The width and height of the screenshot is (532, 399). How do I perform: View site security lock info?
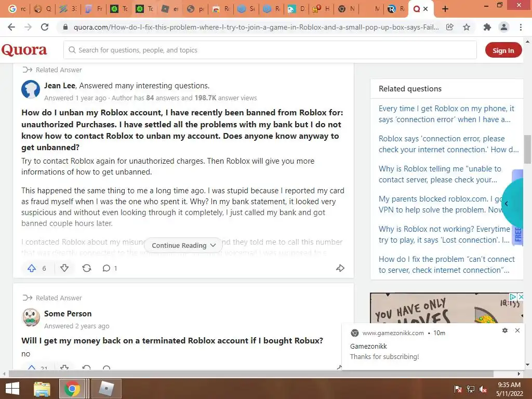coord(65,27)
